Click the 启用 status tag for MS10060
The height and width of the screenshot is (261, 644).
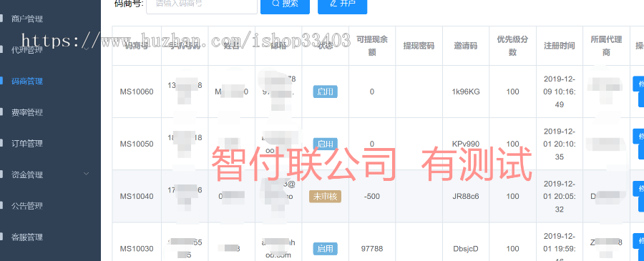pyautogui.click(x=326, y=92)
